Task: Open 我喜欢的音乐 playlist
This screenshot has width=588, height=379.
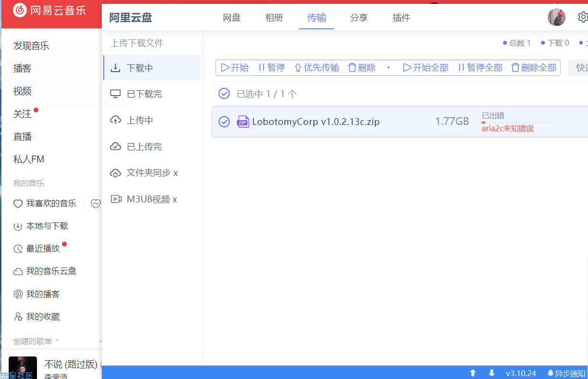Action: point(45,204)
